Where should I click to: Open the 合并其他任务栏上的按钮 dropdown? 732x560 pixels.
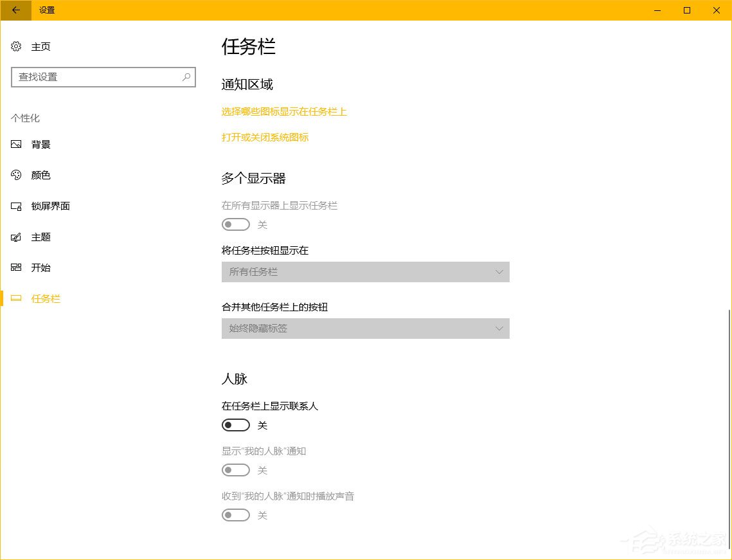tap(365, 329)
